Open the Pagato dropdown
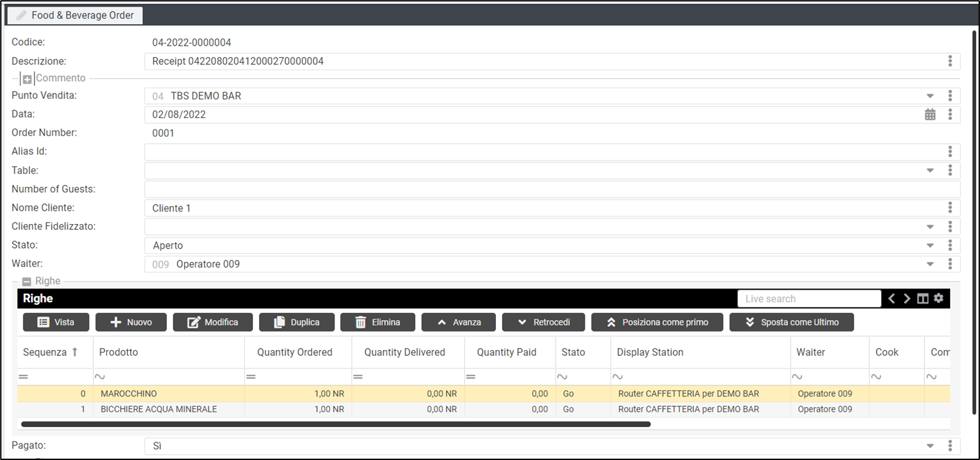This screenshot has height=460, width=980. tap(930, 446)
